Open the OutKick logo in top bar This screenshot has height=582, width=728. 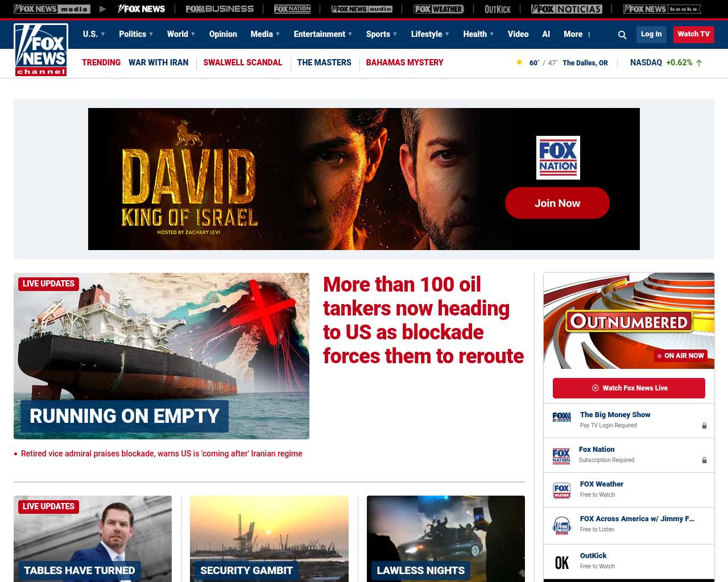click(x=498, y=9)
